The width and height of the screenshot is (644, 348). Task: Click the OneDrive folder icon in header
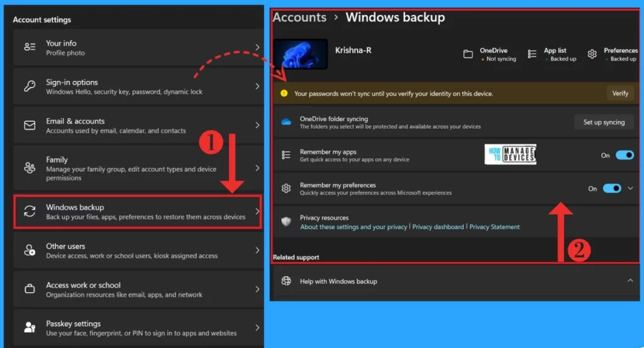(468, 54)
